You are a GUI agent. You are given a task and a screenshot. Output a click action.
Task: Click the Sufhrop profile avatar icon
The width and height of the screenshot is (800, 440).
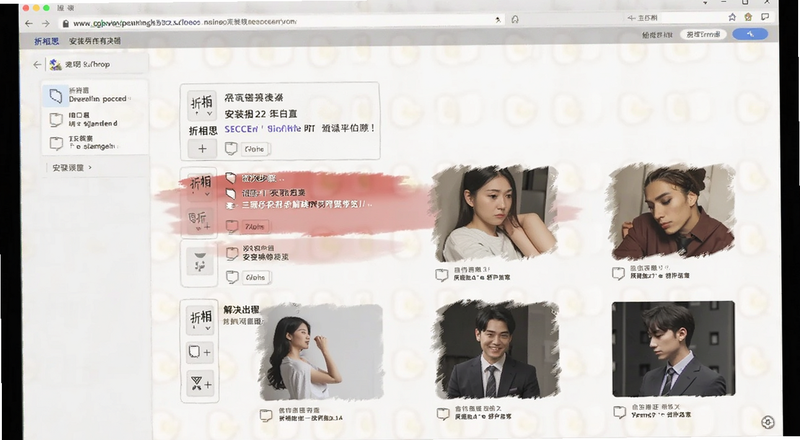(x=55, y=65)
